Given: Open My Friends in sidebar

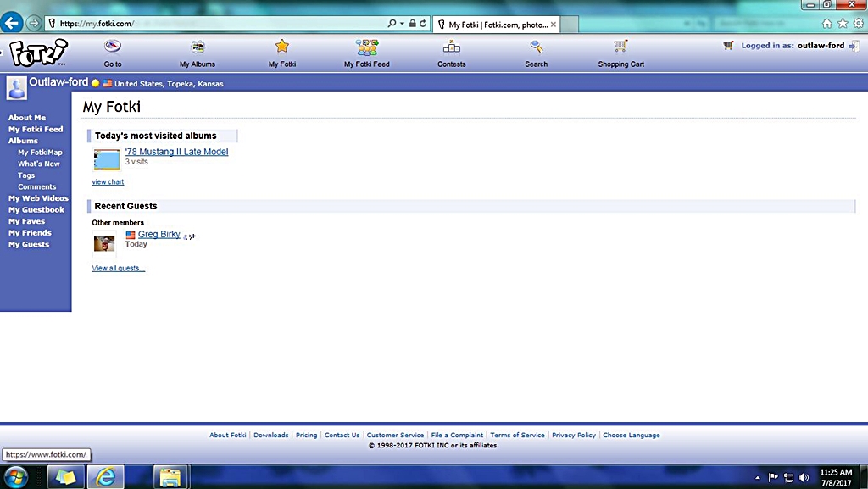Looking at the screenshot, I should pyautogui.click(x=30, y=233).
